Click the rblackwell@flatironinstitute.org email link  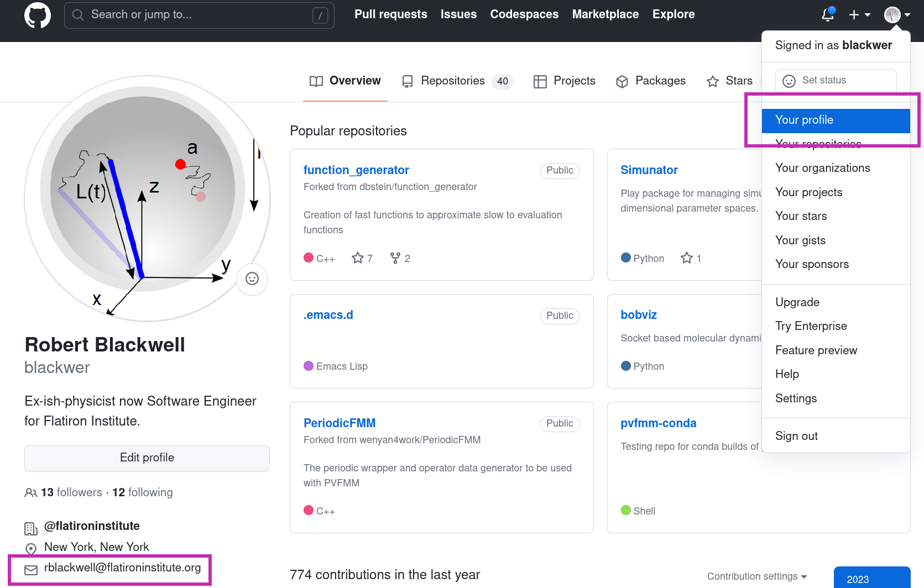tap(123, 568)
